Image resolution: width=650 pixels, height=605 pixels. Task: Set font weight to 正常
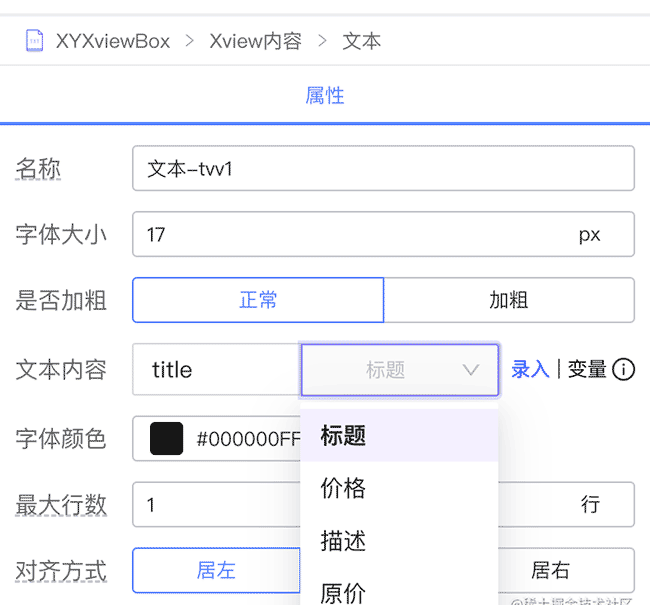pos(258,300)
